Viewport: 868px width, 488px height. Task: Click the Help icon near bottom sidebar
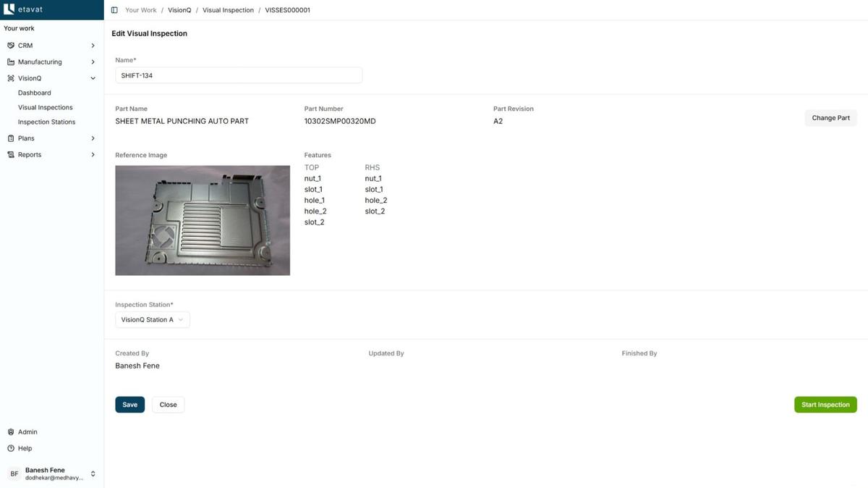pos(11,448)
